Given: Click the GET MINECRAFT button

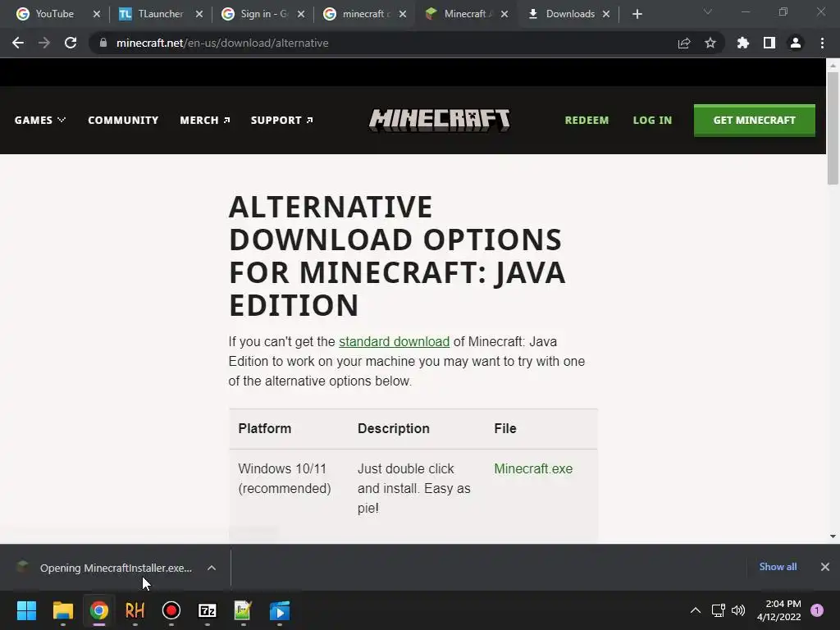Looking at the screenshot, I should [x=755, y=120].
